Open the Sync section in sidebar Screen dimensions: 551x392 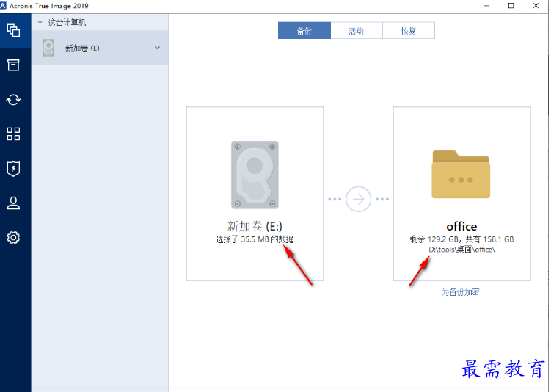(x=13, y=100)
